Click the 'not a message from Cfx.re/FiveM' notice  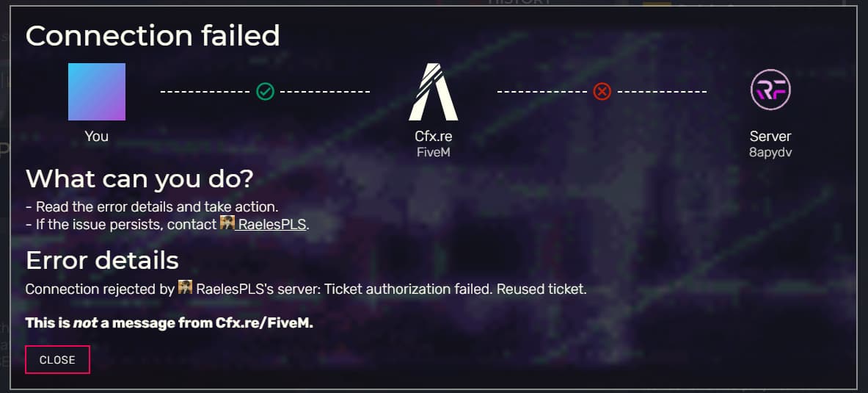[169, 323]
